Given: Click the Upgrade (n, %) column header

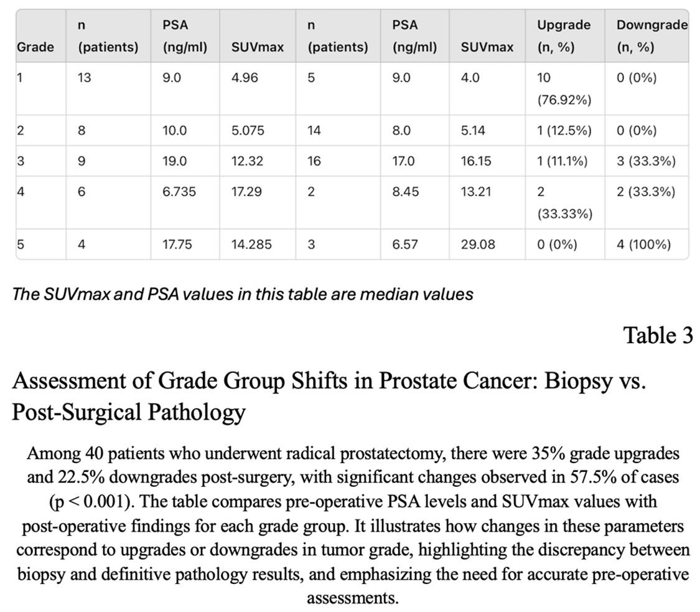Looking at the screenshot, I should (564, 36).
